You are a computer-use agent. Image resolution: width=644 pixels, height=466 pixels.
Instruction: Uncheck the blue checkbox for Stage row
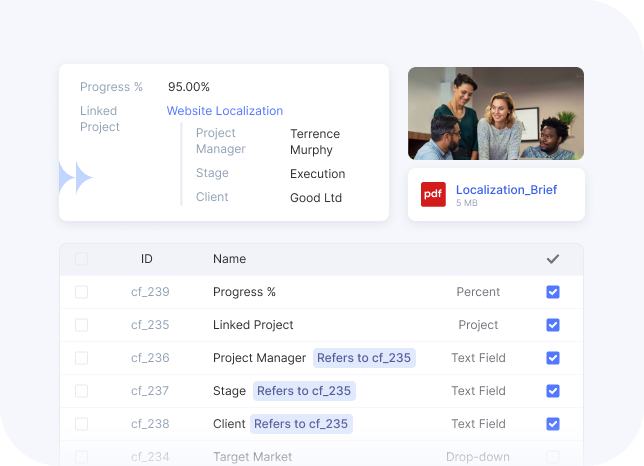pos(553,391)
